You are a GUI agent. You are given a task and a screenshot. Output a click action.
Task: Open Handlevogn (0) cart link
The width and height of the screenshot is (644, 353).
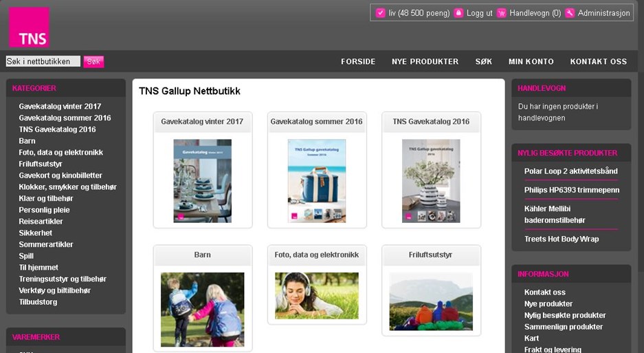[535, 13]
